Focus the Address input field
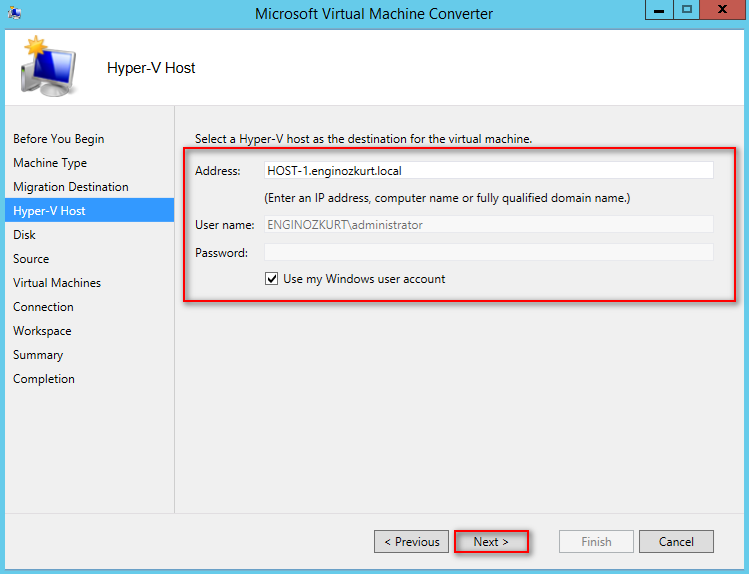 [x=489, y=170]
